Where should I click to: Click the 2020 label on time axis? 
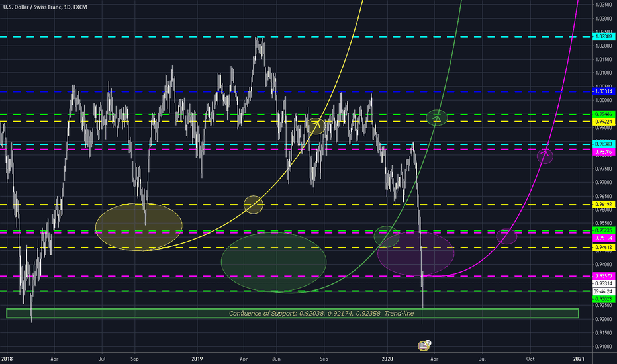[387, 359]
